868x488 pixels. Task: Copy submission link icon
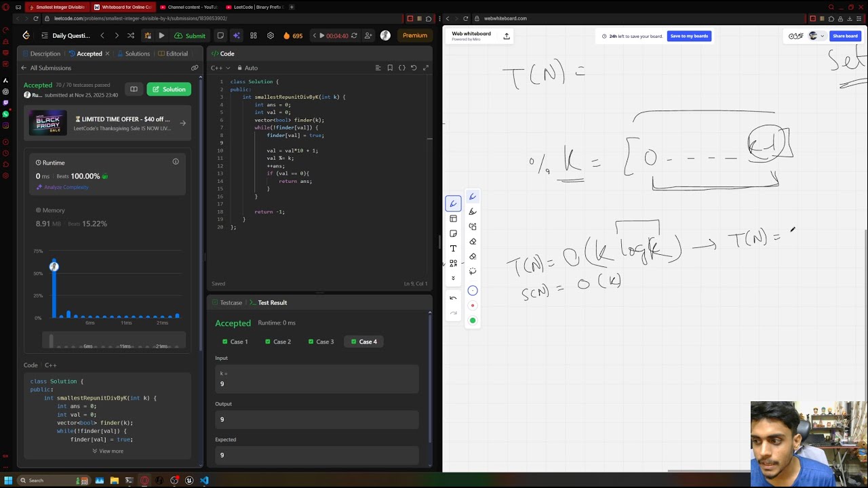click(195, 68)
